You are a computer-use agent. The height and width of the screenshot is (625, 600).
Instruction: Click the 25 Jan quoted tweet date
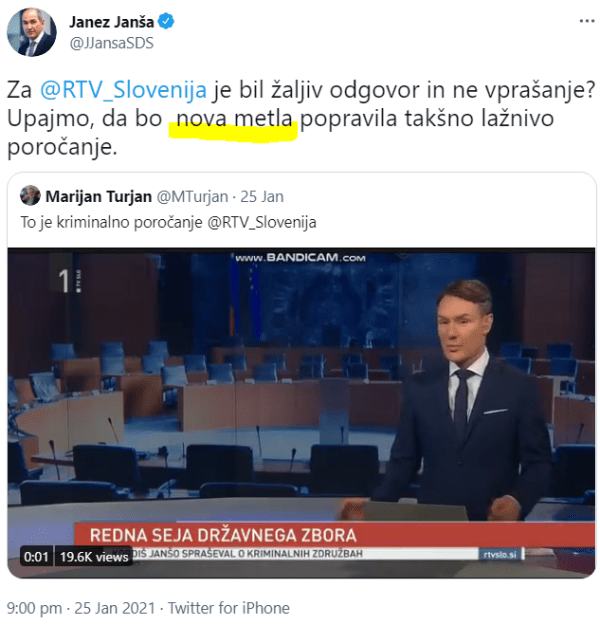(x=262, y=197)
